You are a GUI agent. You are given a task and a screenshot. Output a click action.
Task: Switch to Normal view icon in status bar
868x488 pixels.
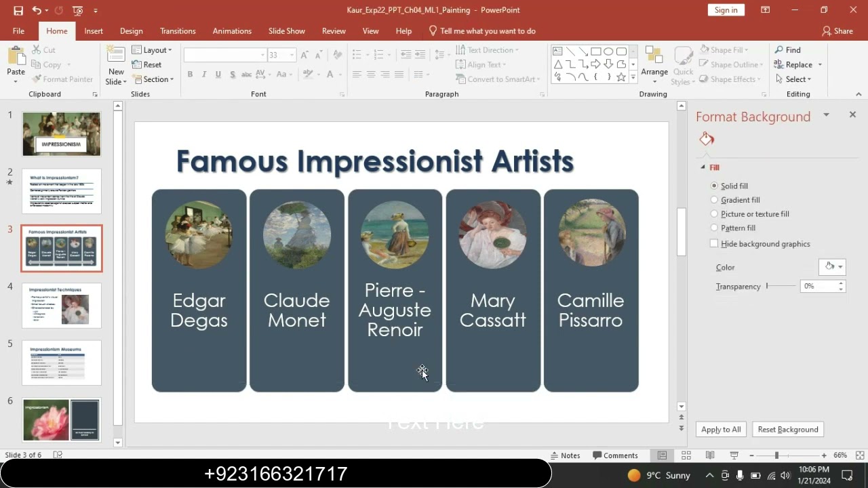(662, 455)
